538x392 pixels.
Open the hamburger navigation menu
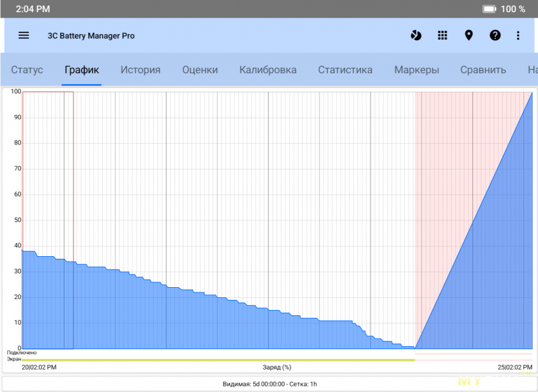click(24, 36)
